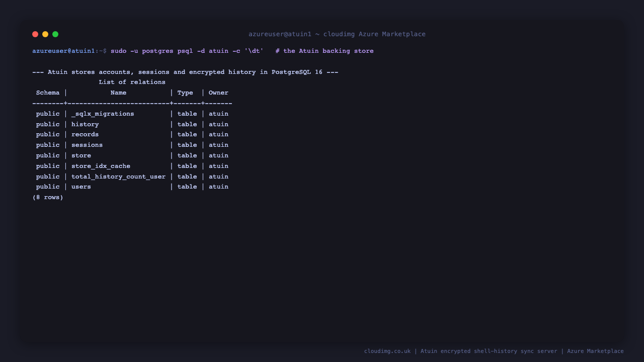Click the azureuser@atuin1 shell prompt
The width and height of the screenshot is (644, 362).
click(x=69, y=51)
